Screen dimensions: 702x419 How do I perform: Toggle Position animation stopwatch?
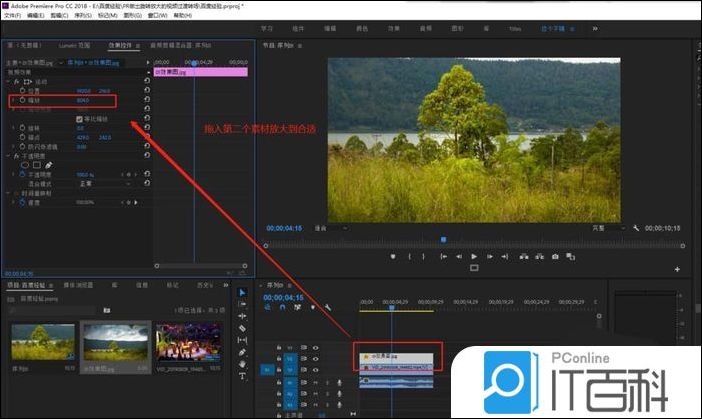[22, 91]
